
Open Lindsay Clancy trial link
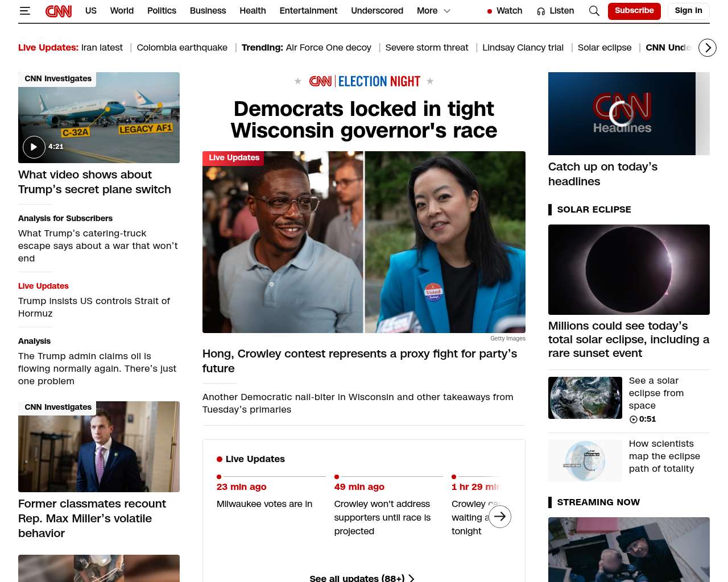pos(523,48)
